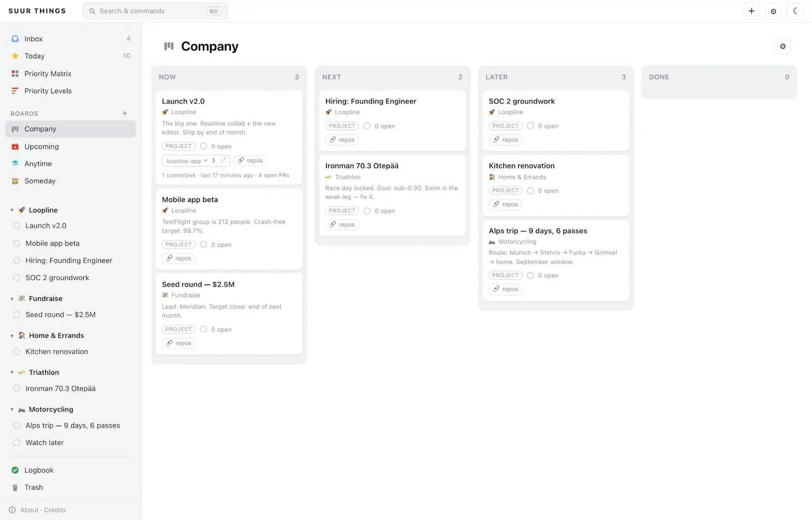Collapse the Motorcycling group triangle

(x=12, y=409)
